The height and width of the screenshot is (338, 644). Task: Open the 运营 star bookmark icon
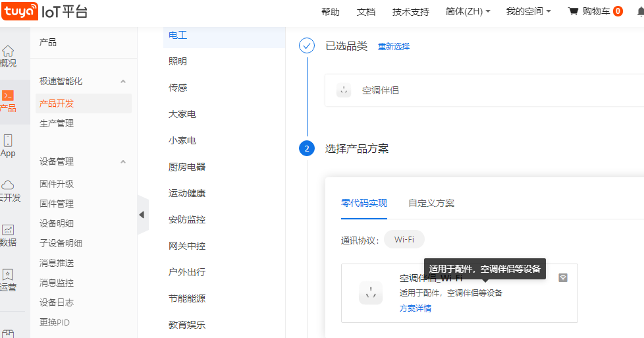[x=8, y=274]
